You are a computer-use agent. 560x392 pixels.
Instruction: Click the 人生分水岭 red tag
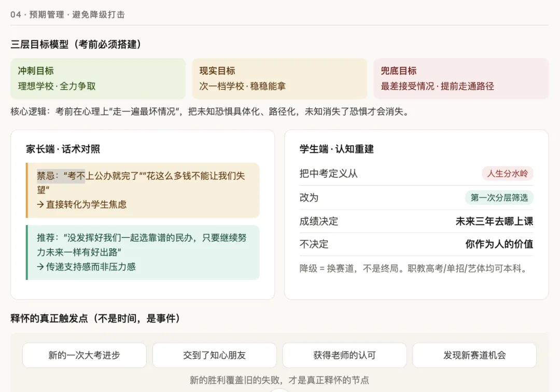pyautogui.click(x=507, y=174)
